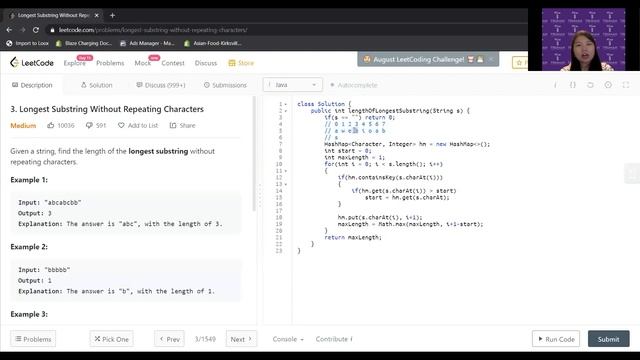
Task: Switch to the Description tab
Action: point(32,85)
